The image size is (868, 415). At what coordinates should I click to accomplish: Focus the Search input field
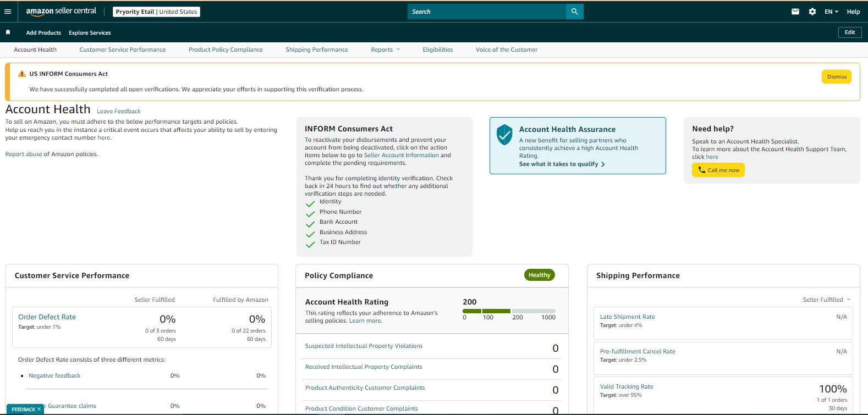point(487,12)
